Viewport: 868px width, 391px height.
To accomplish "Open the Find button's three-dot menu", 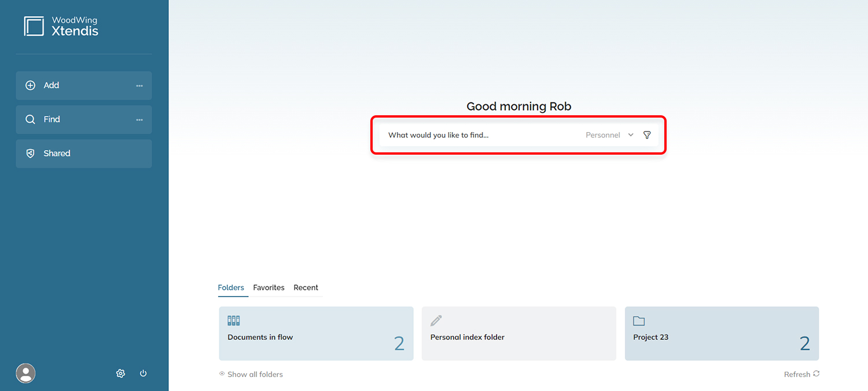I will [x=139, y=120].
